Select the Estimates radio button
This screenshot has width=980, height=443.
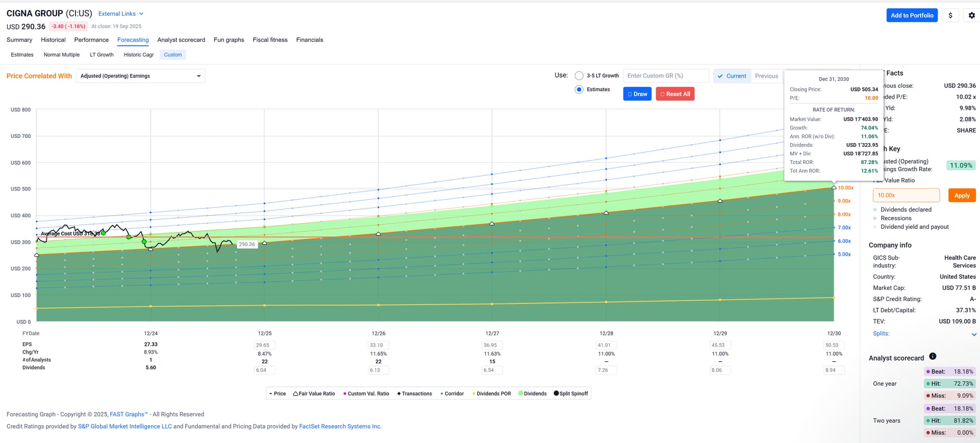[579, 89]
